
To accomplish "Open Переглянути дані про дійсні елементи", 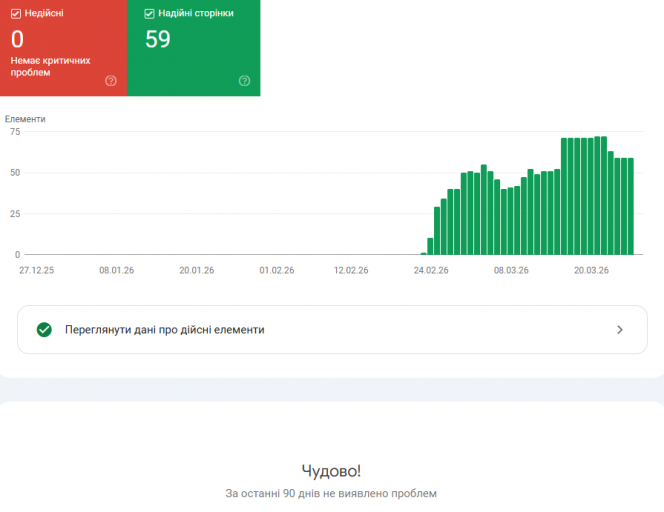I will (x=332, y=329).
